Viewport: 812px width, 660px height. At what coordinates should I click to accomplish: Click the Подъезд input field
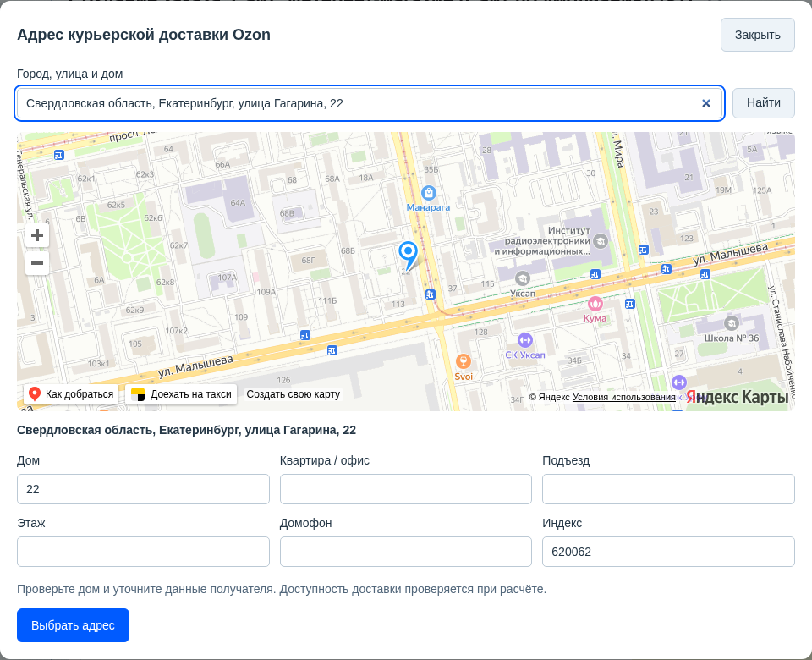[668, 489]
